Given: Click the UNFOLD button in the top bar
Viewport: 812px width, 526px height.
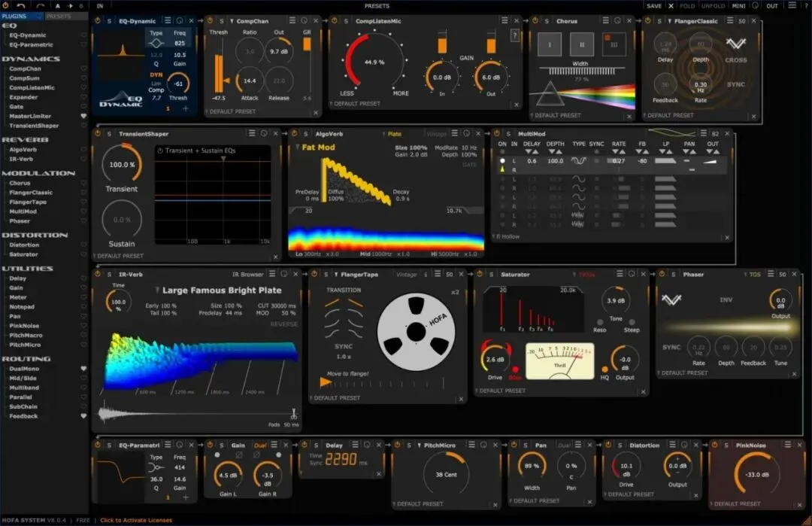Looking at the screenshot, I should (713, 6).
